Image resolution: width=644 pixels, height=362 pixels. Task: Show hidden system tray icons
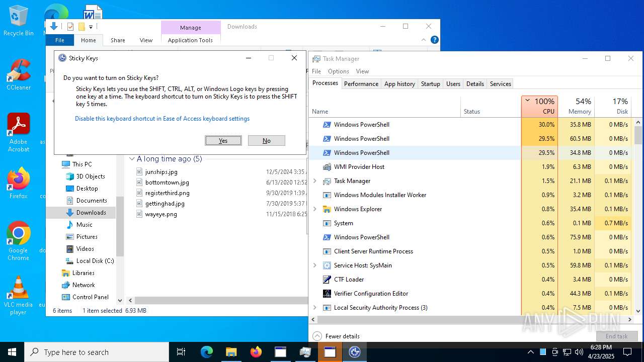coord(531,352)
